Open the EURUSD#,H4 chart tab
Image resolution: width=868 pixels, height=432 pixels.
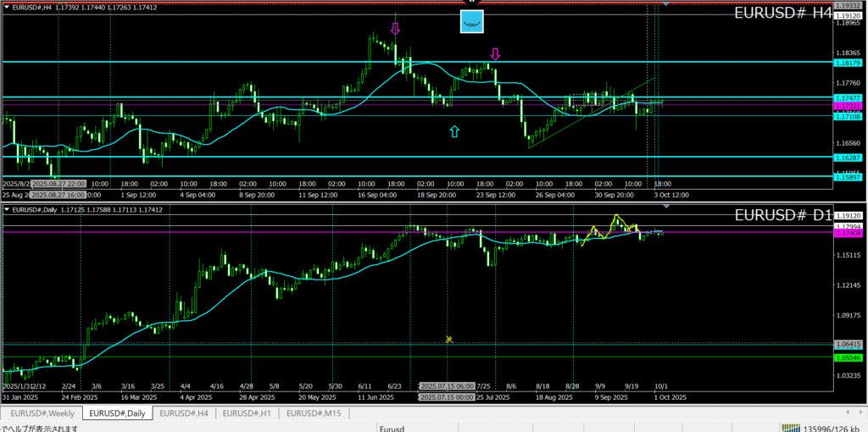(183, 413)
